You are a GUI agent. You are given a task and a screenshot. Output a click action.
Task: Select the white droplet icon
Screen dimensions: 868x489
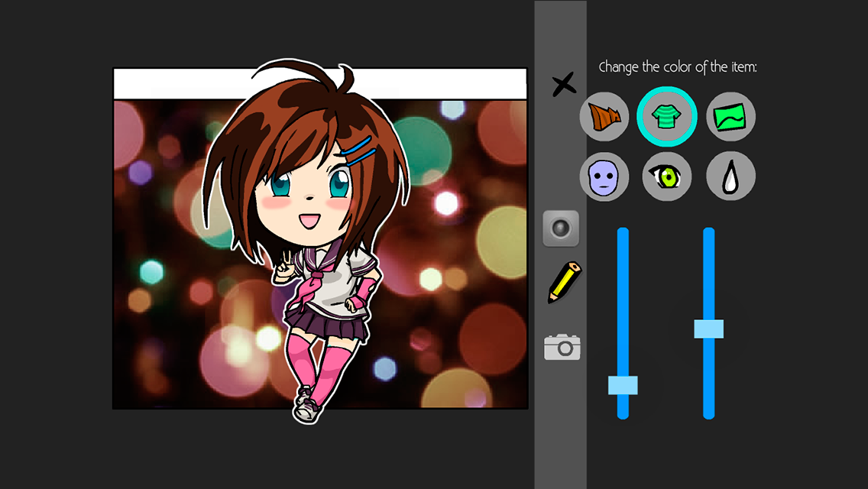(730, 176)
